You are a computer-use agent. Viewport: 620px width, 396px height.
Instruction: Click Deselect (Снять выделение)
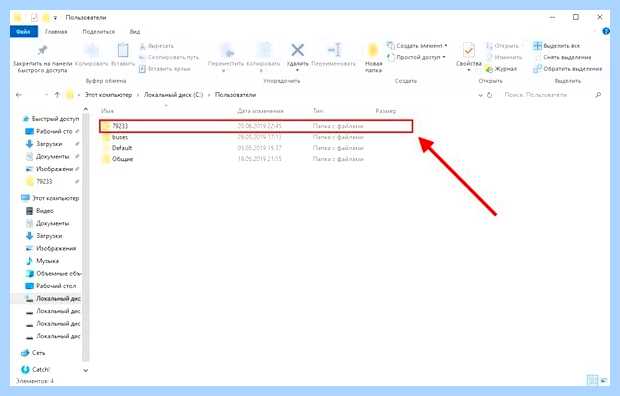point(562,57)
